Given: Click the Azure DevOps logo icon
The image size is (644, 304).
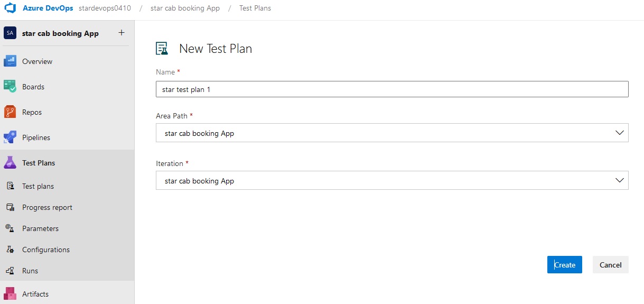Looking at the screenshot, I should [x=11, y=8].
